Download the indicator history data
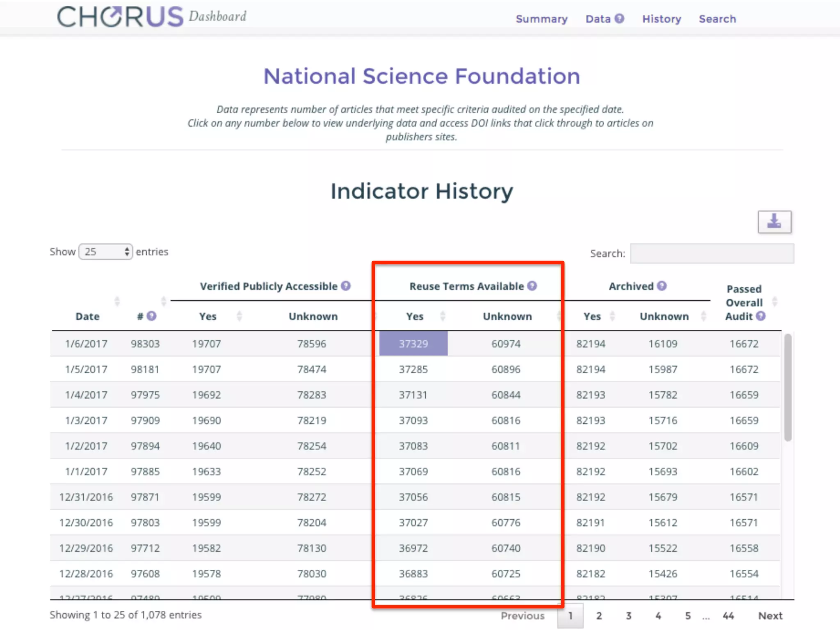840x630 pixels. [774, 222]
